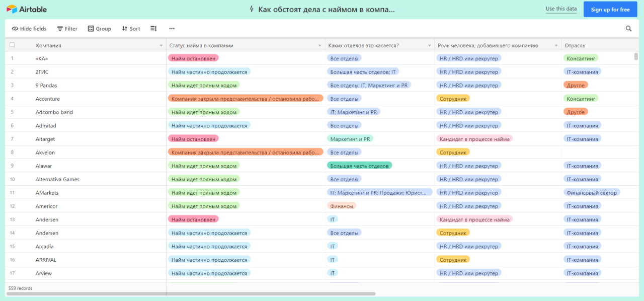Select the Accenture company cell
The image size is (644, 301).
pos(48,99)
